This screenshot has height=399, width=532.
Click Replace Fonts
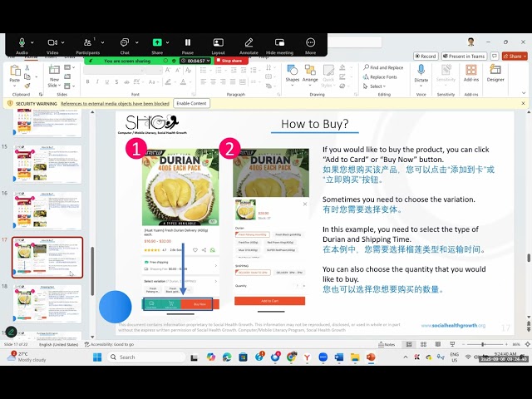tap(380, 77)
